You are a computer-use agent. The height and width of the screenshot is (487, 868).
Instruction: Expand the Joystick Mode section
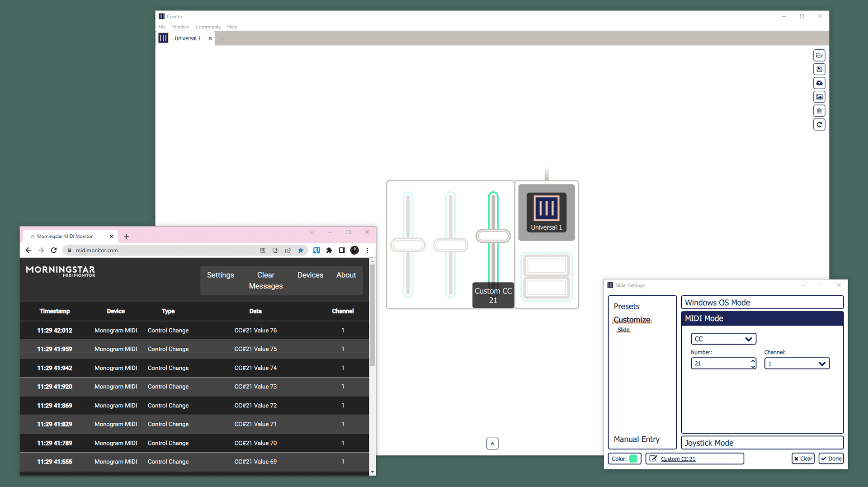pyautogui.click(x=762, y=443)
